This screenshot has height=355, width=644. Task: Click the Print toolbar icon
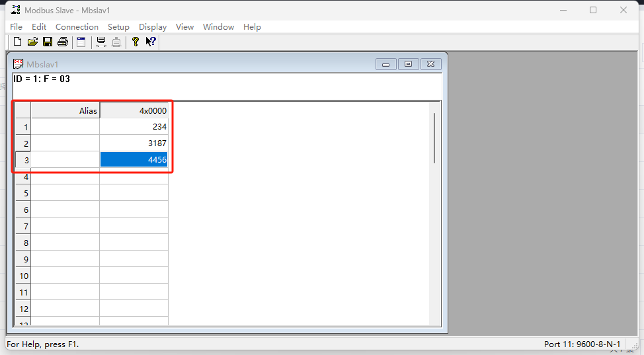[63, 42]
